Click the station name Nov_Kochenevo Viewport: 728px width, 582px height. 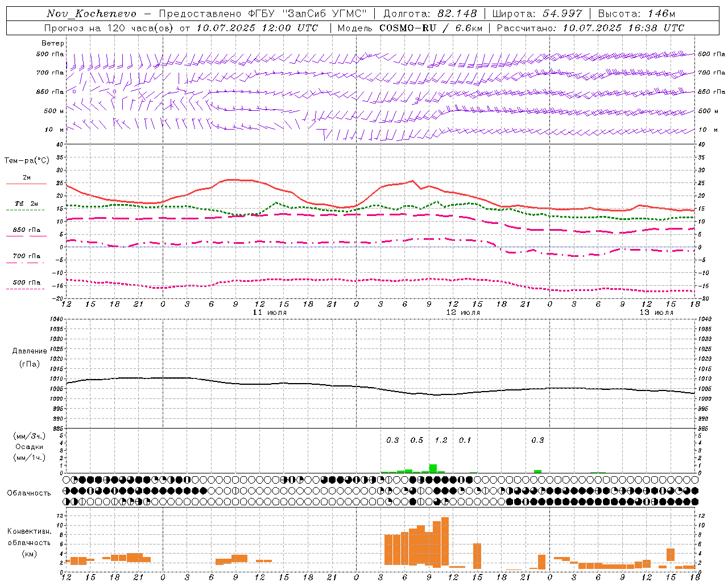(x=92, y=14)
